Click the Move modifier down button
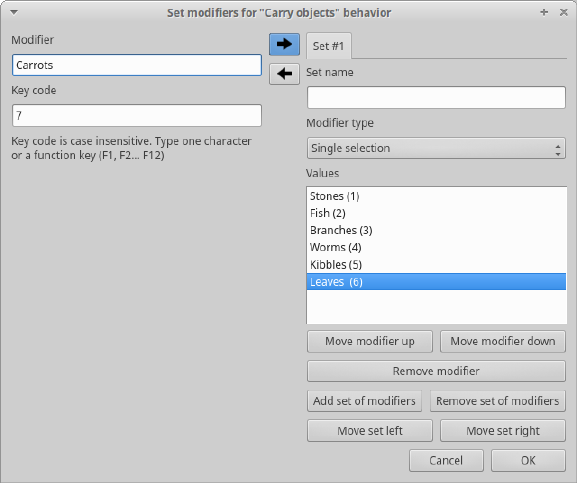 point(503,341)
